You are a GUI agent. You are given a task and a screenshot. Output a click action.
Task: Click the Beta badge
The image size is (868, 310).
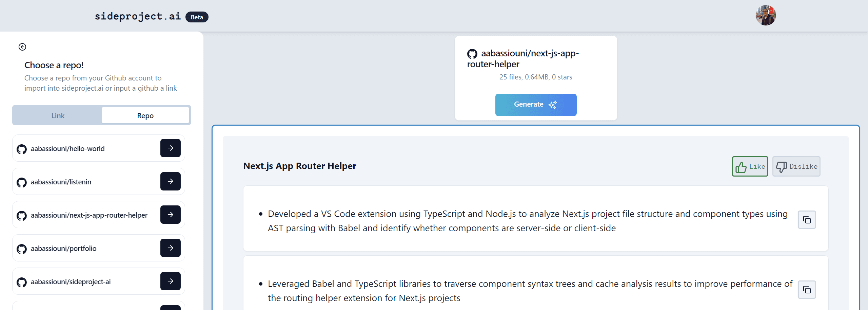pos(197,17)
